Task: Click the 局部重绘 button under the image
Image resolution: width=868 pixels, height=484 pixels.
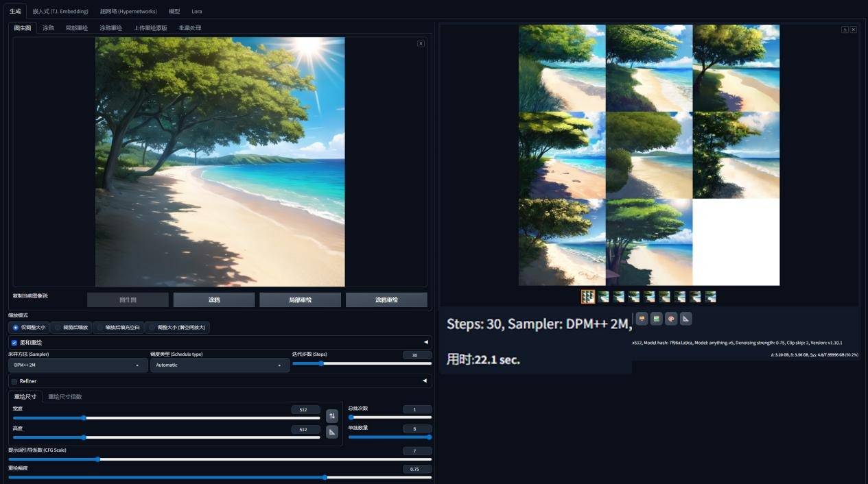Action: click(x=300, y=300)
